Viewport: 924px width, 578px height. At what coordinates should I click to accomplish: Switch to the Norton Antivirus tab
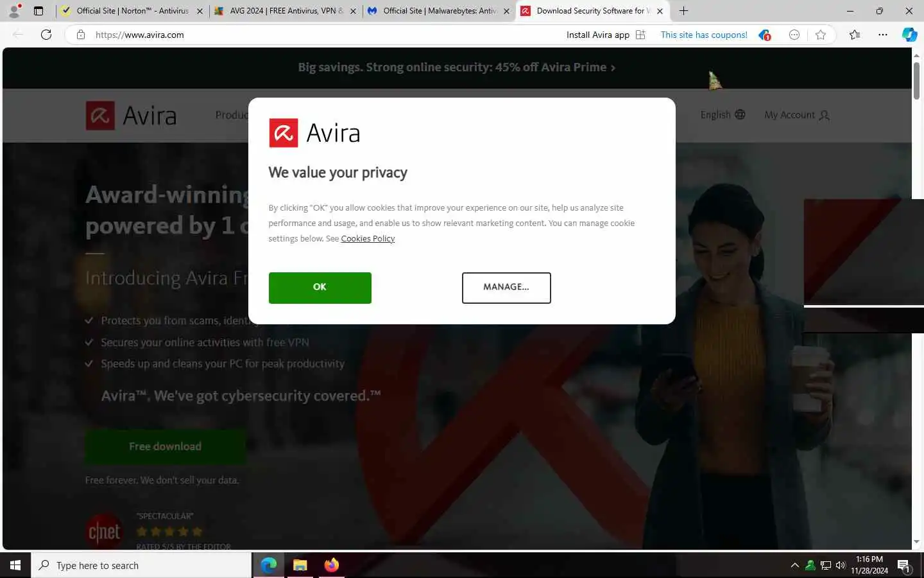point(132,11)
